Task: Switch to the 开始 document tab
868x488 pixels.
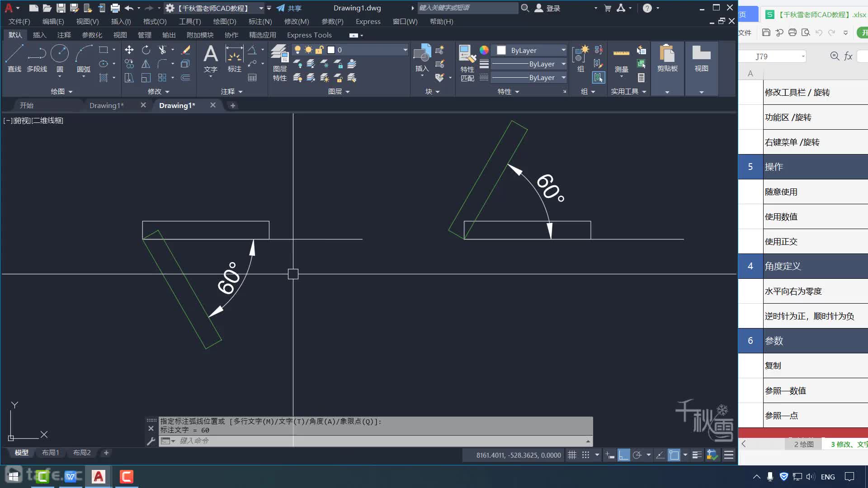Action: 27,105
